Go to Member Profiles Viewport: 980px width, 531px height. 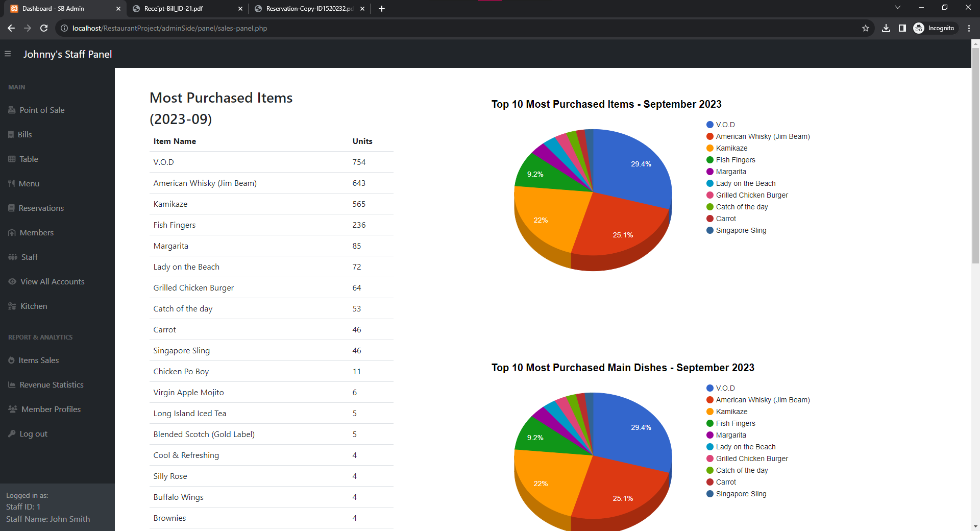51,409
